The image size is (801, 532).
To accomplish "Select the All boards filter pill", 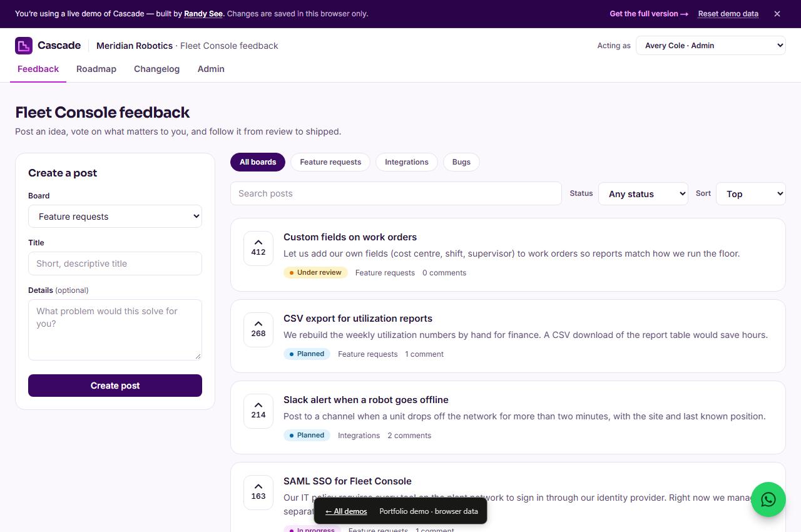I will pos(258,162).
